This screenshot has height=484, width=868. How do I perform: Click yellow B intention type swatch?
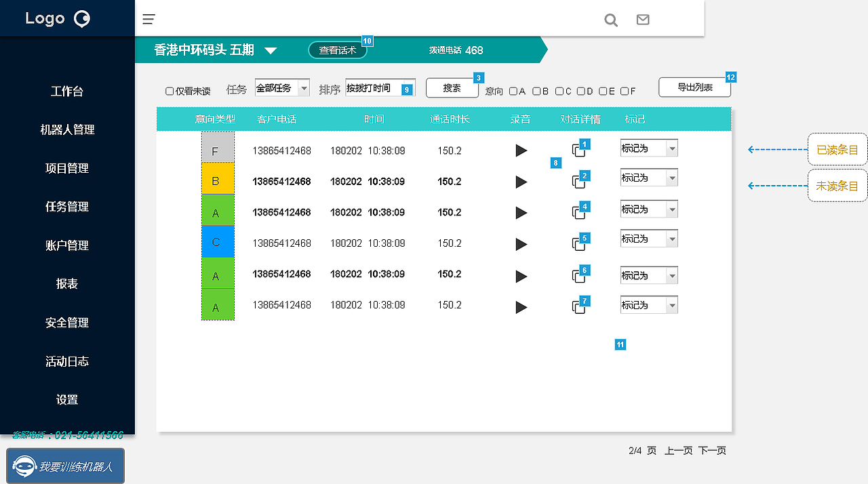click(x=218, y=179)
